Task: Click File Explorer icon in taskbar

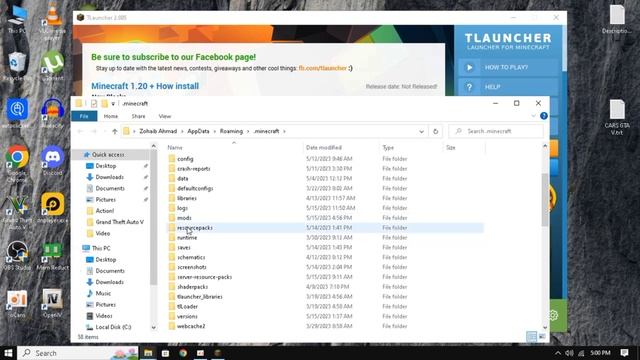Action: coord(148,353)
